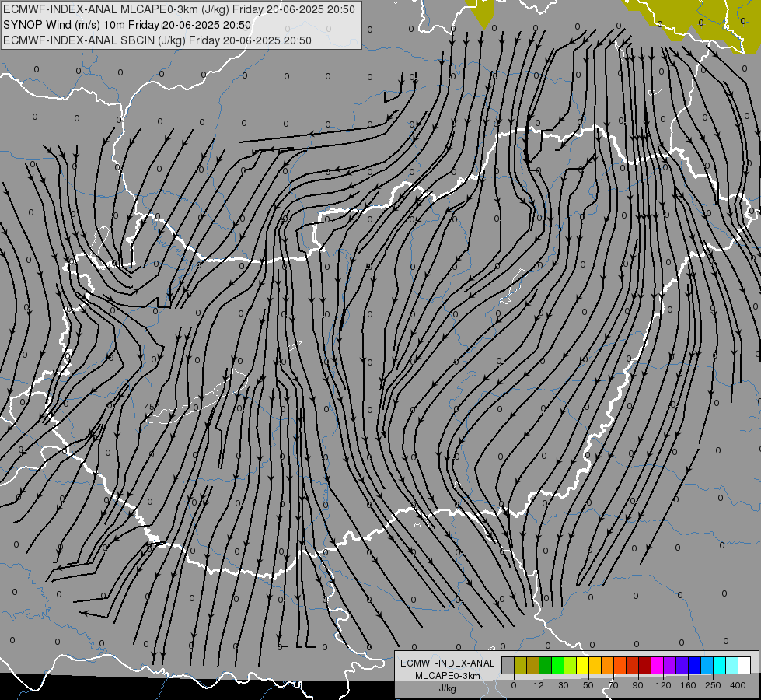The image size is (761, 700).
Task: Click the legend scale value 160
Action: pyautogui.click(x=688, y=685)
